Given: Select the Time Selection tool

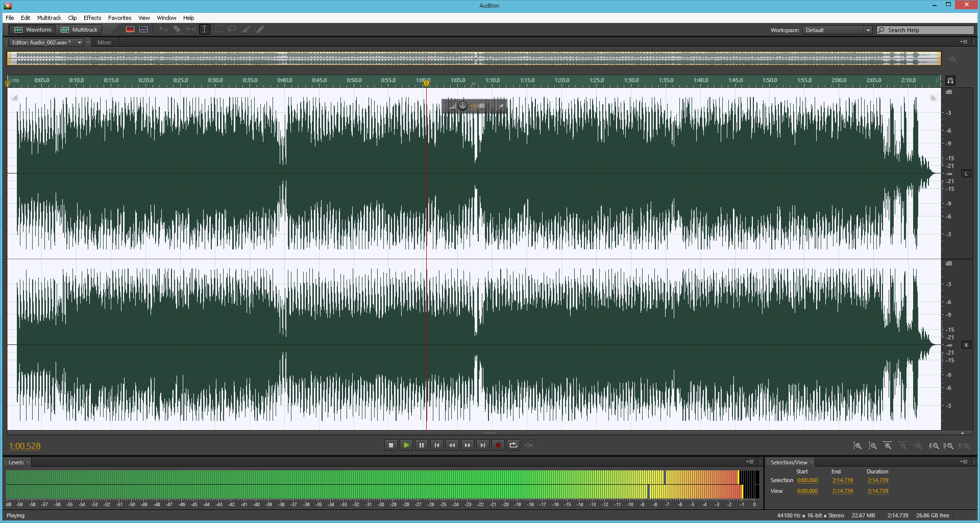Looking at the screenshot, I should (x=204, y=30).
